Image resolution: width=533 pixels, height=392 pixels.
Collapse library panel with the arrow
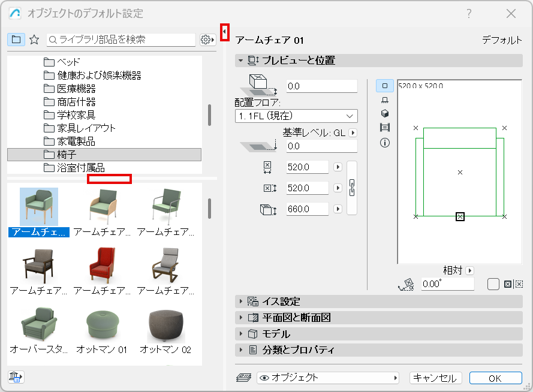225,32
